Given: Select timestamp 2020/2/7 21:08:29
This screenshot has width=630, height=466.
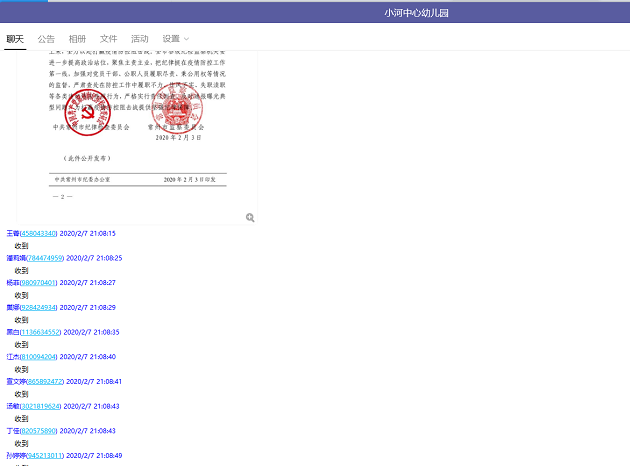Looking at the screenshot, I should (x=88, y=308).
